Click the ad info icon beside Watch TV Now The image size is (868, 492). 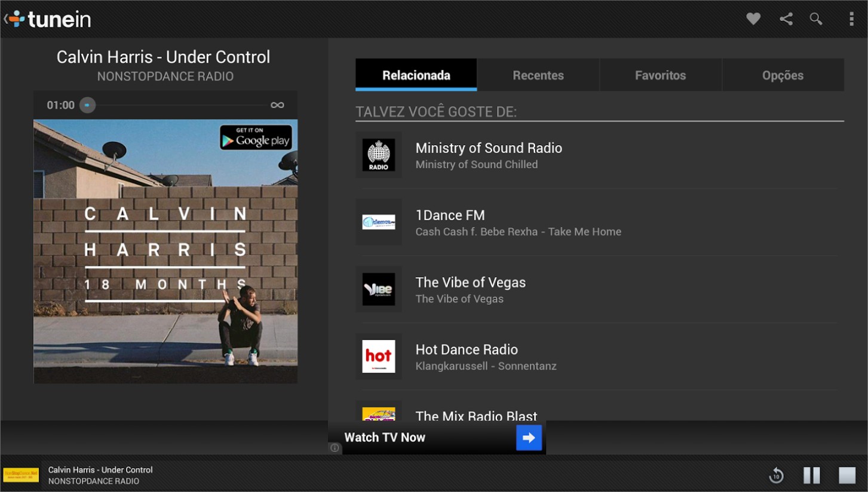click(335, 448)
